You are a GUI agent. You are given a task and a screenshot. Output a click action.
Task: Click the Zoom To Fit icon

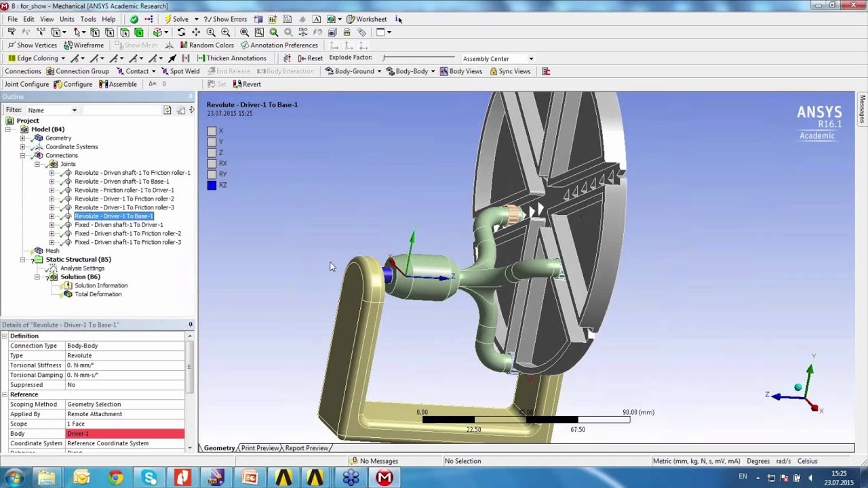click(244, 32)
